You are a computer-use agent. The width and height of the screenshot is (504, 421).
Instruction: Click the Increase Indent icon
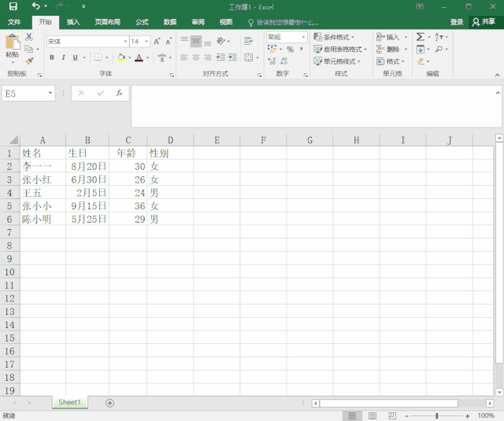tap(232, 57)
